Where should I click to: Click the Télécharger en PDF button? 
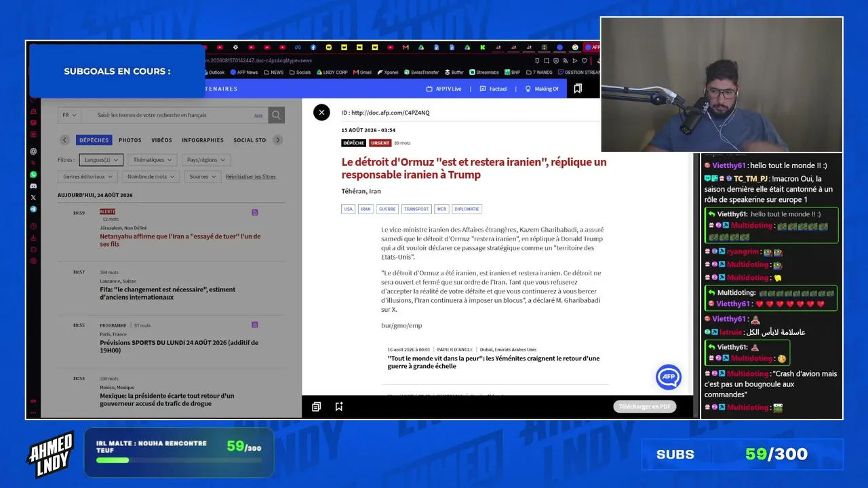pos(645,407)
